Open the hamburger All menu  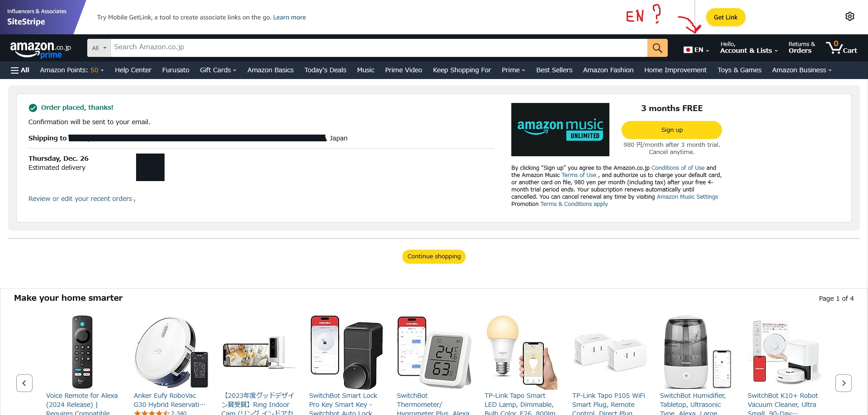tap(20, 70)
